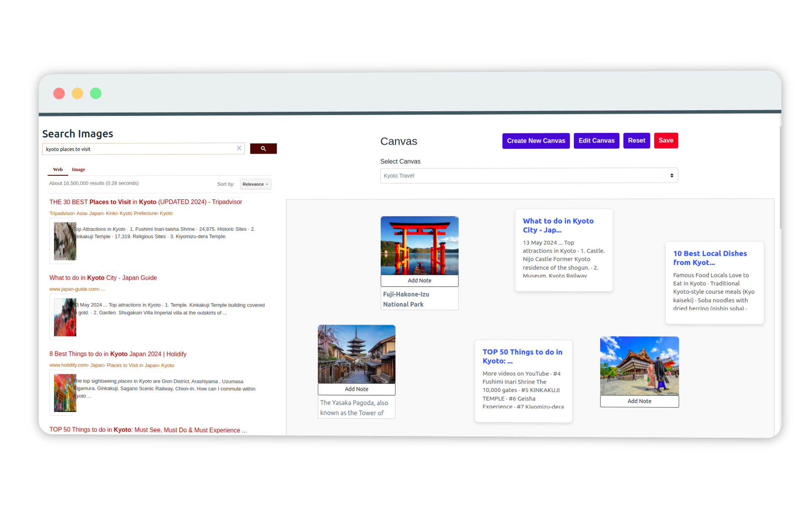
Task: Click the Reset canvas icon button
Action: click(636, 141)
